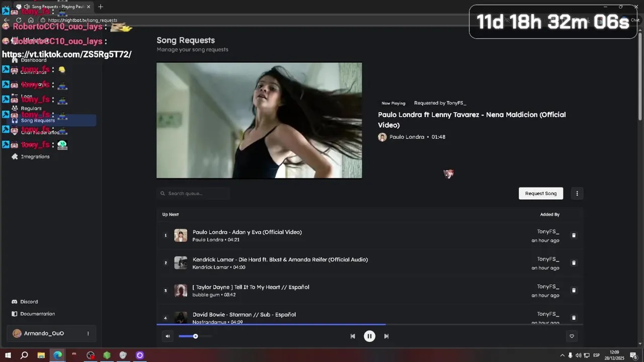This screenshot has height=362, width=644.
Task: Open File Explorer from taskbar
Action: 41,355
